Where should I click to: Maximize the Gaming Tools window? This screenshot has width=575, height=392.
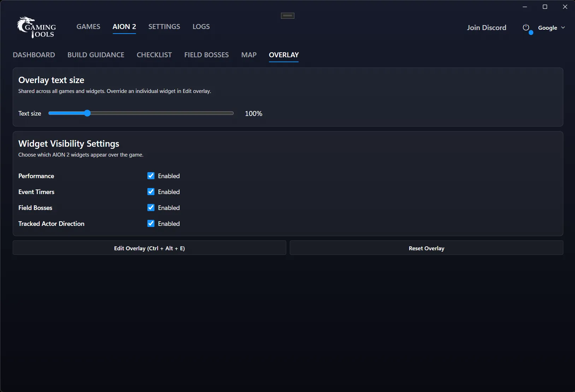[545, 7]
